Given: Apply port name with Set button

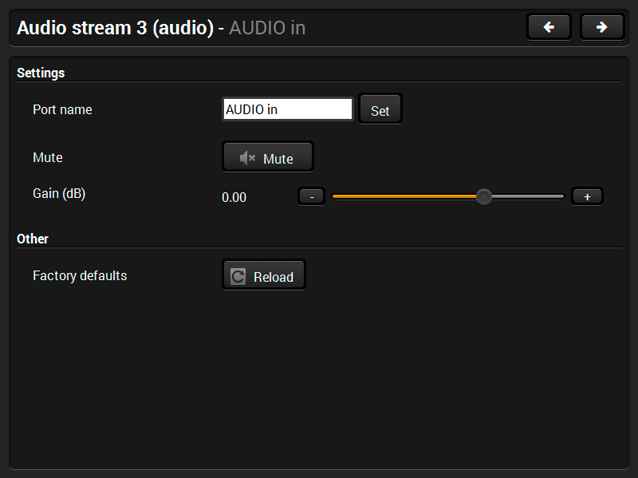Looking at the screenshot, I should 380,109.
